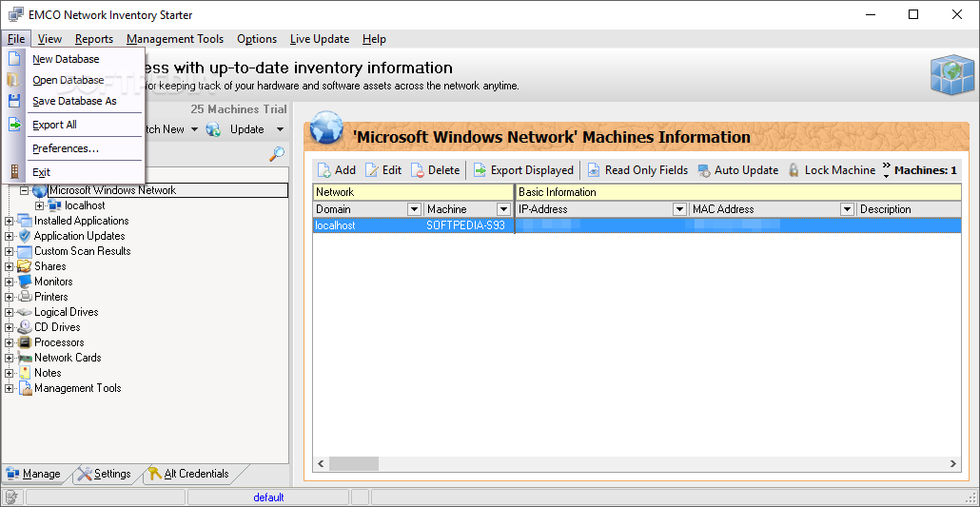Expand the Processors tree node

(x=10, y=342)
